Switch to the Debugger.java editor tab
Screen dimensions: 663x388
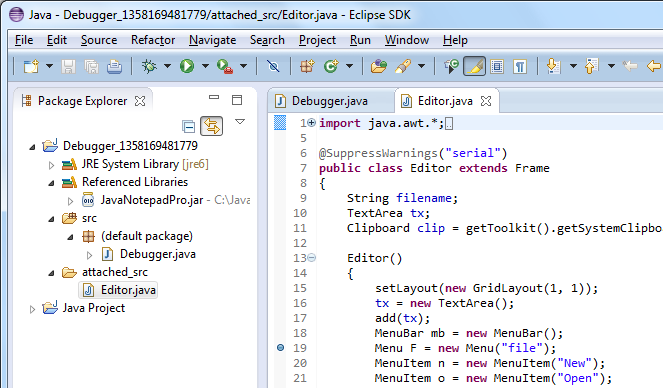[x=330, y=101]
